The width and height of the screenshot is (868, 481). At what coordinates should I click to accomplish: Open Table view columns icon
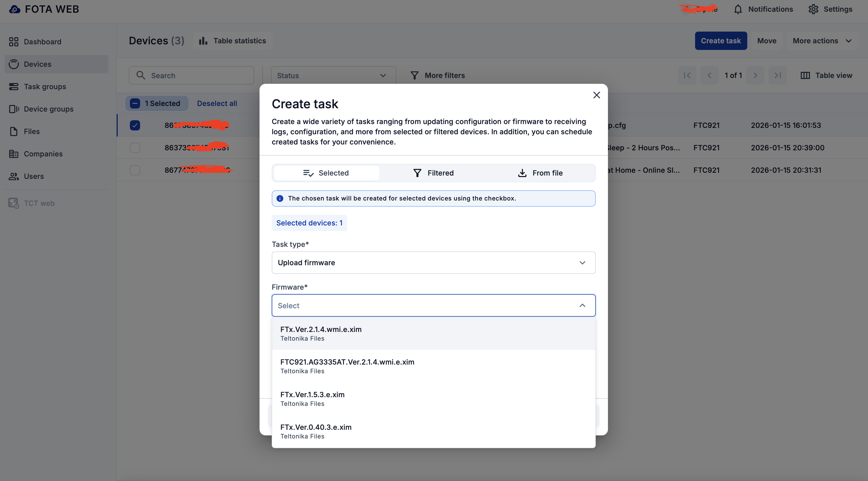[805, 75]
